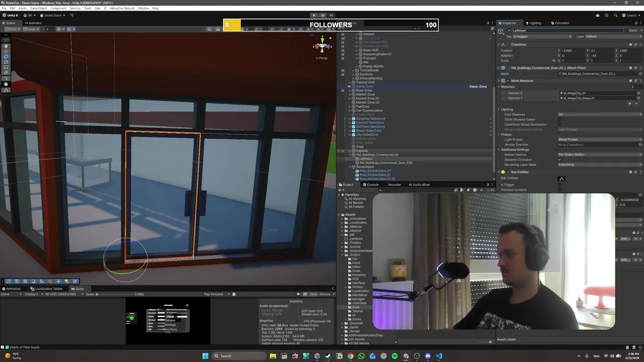Open the Component menu

(58, 9)
